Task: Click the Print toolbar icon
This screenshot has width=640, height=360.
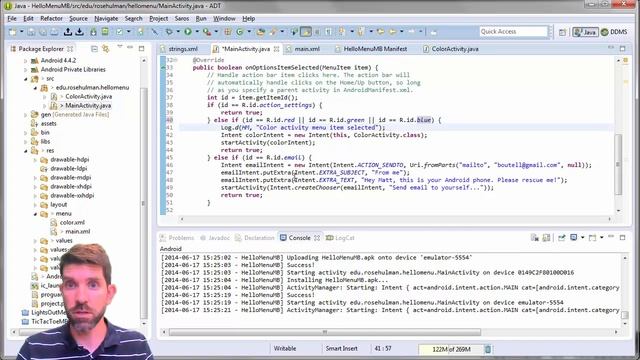Action: click(54, 32)
